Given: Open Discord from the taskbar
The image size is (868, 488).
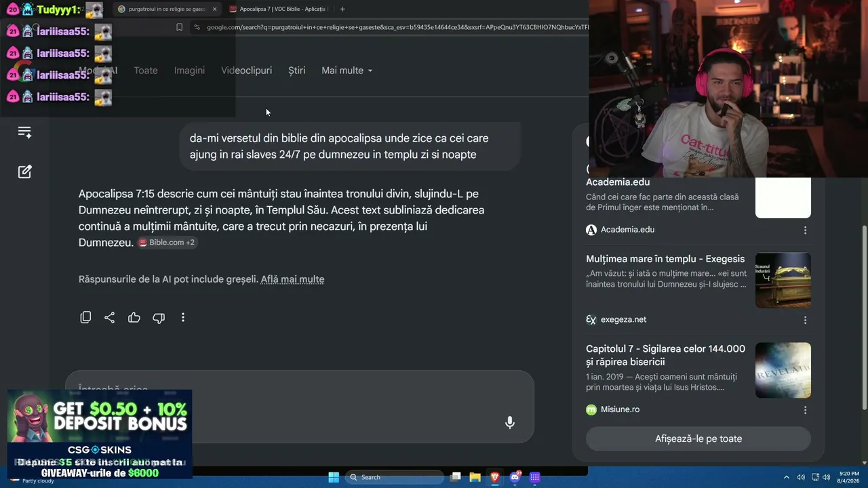Looking at the screenshot, I should (x=515, y=477).
